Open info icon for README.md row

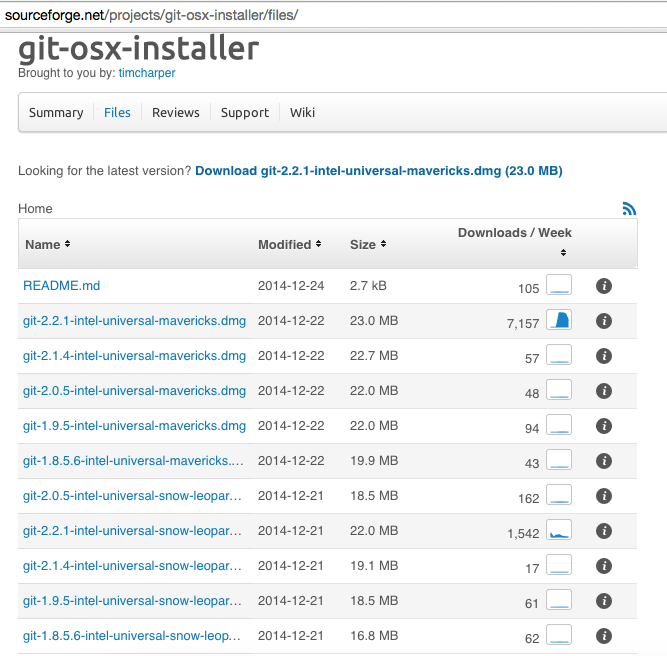(x=603, y=286)
